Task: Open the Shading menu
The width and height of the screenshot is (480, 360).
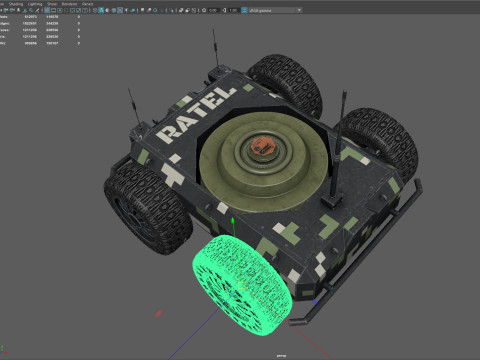Action: 16,4
